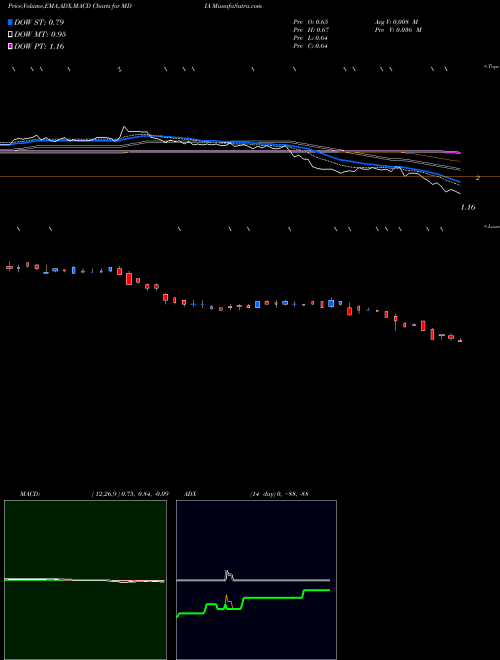Click the 'Avg V: 0.008 M' volume text
The image size is (500, 660).
pos(396,22)
